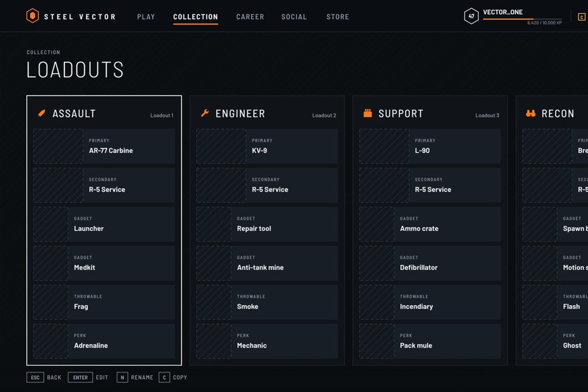
Task: Select the Ammo crate gadget slot
Action: [430, 224]
